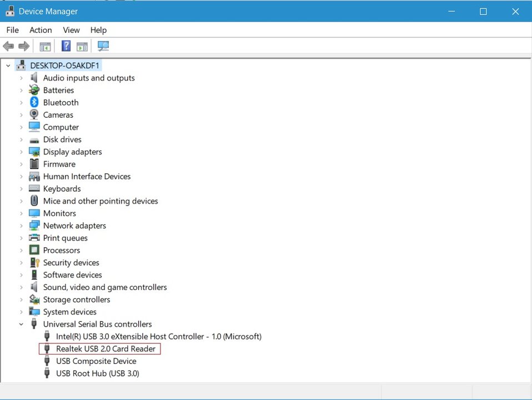
Task: Click the Universal Serial Bus controllers USB plug icon
Action: 34,323
